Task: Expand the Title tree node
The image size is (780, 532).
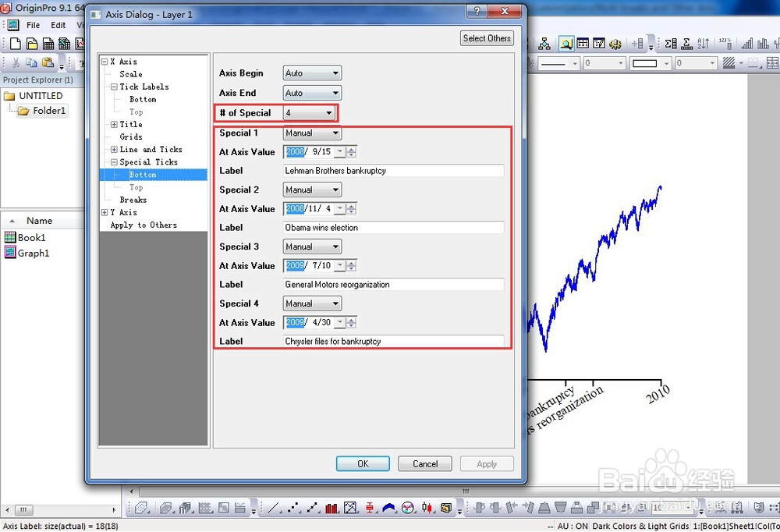Action: coord(114,124)
